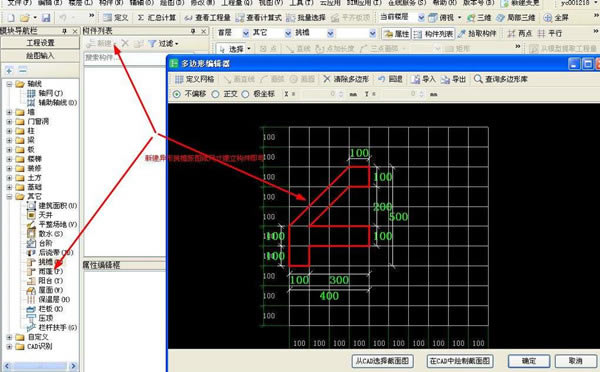This screenshot has height=372, width=600.
Task: Click the 工程设置 navigation button
Action: 40,43
